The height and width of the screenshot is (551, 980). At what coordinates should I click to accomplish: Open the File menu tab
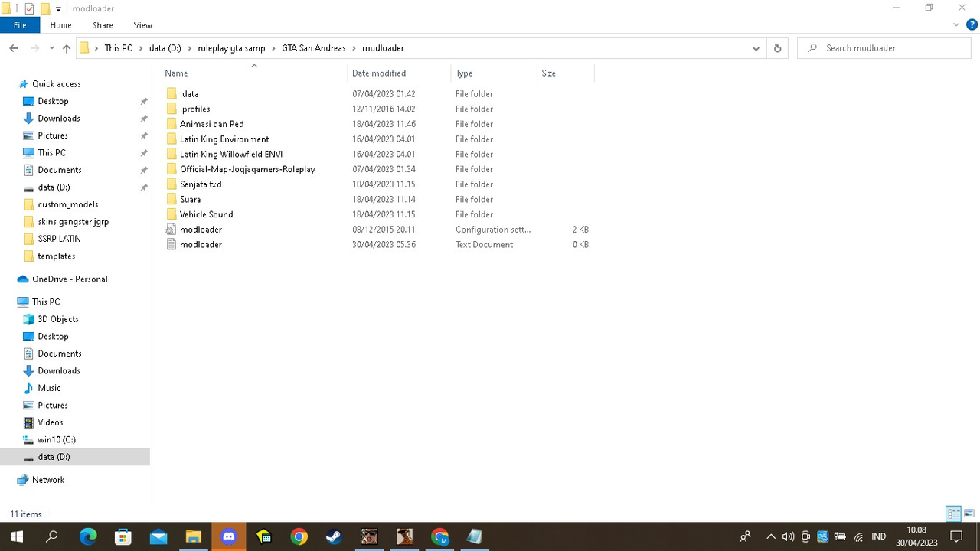20,25
